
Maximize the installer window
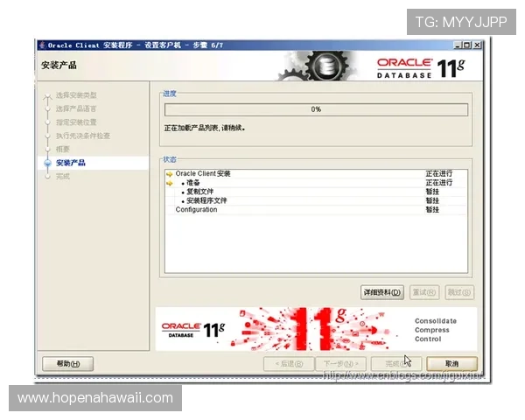466,45
